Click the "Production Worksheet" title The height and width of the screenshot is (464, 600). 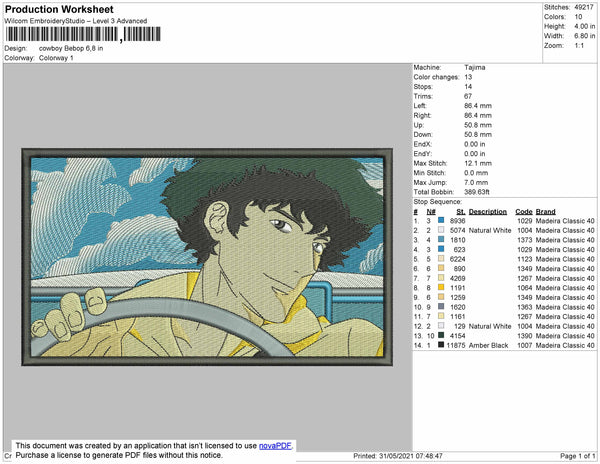(x=59, y=10)
